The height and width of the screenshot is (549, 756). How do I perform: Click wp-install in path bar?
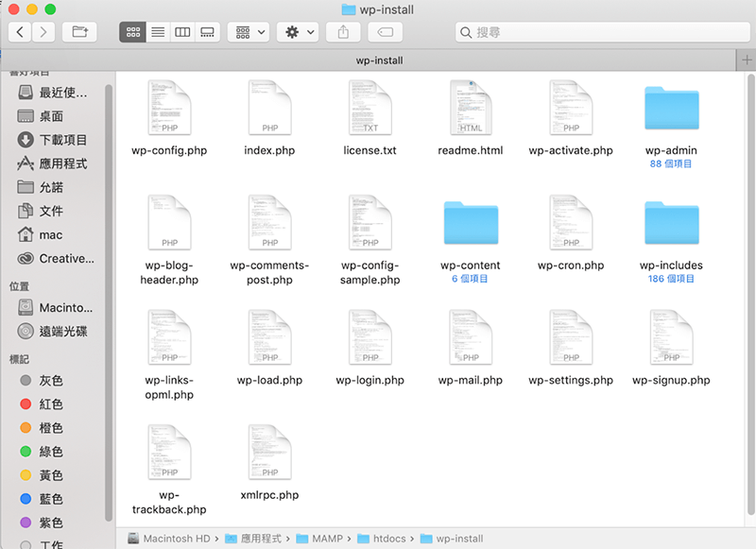point(452,539)
